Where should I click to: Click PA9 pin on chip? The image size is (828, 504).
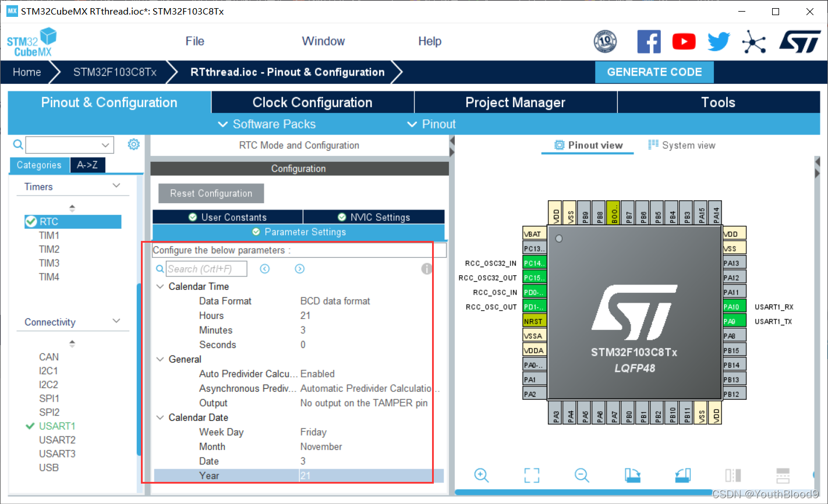(x=735, y=321)
